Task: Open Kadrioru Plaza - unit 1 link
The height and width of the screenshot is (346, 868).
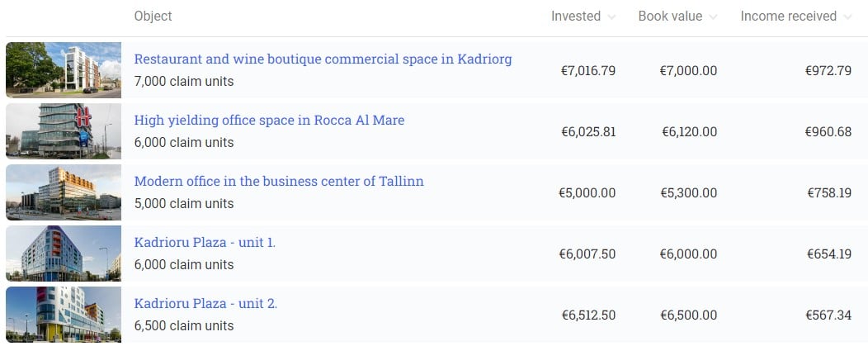Action: pyautogui.click(x=205, y=242)
